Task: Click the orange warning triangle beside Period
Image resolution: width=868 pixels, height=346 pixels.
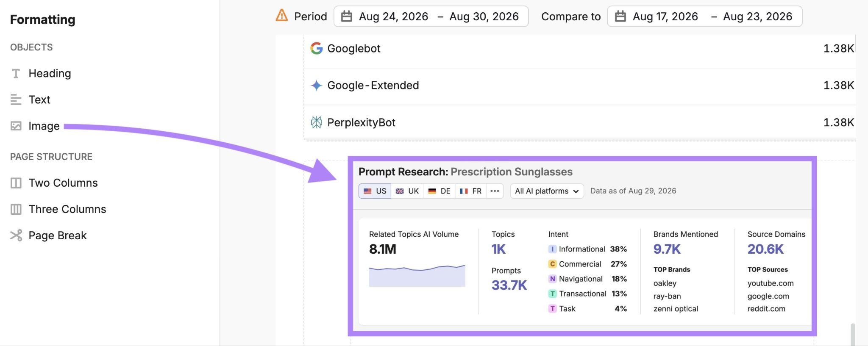Action: click(281, 16)
